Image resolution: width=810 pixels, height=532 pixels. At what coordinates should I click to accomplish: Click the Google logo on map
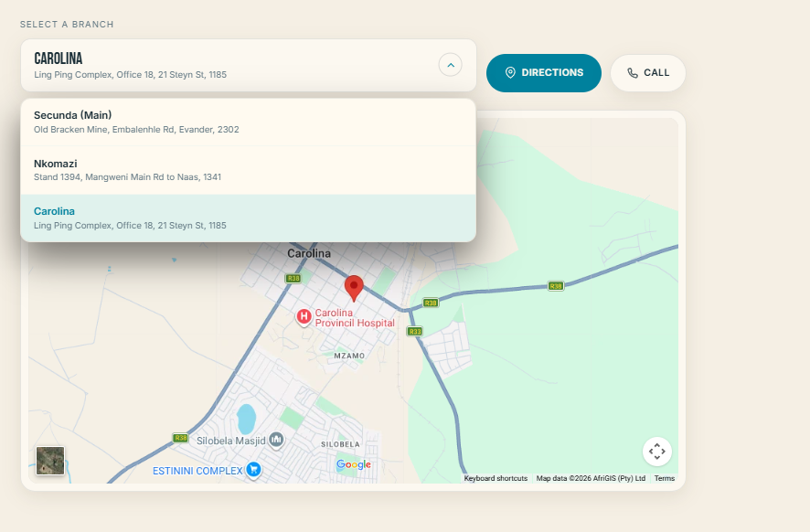pyautogui.click(x=354, y=464)
